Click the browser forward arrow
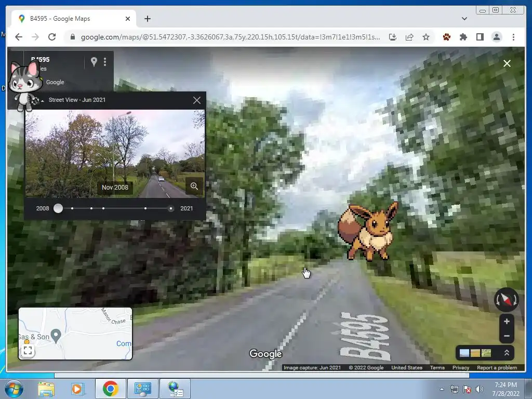 (x=35, y=37)
